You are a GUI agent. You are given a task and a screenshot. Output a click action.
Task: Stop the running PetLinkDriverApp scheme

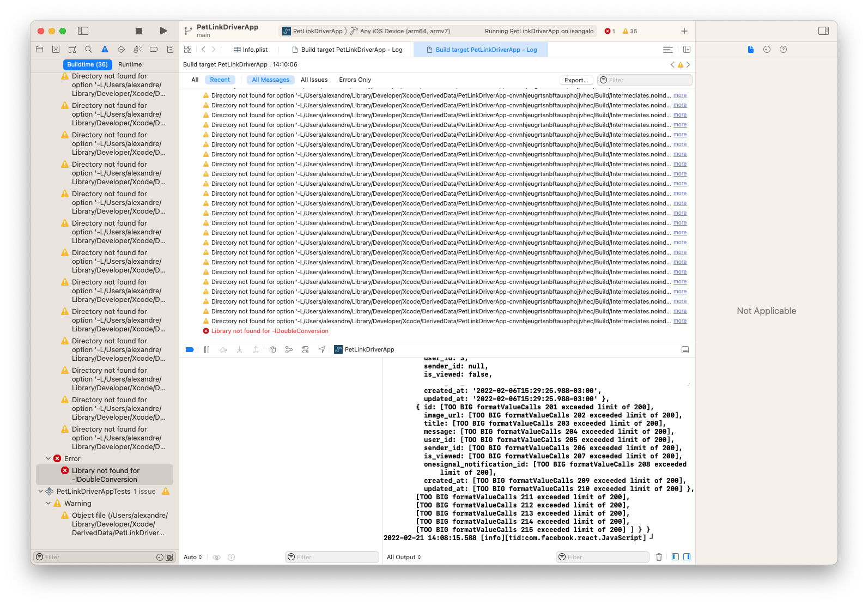(x=139, y=31)
